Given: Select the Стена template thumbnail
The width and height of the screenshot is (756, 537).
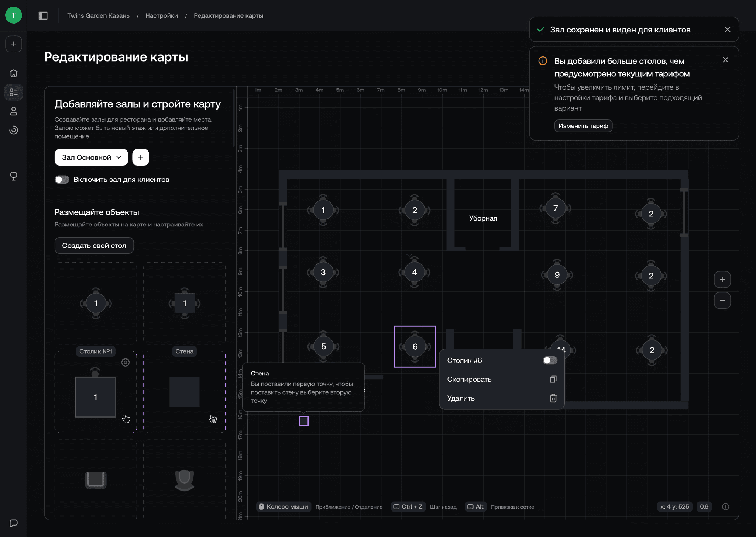Looking at the screenshot, I should point(184,392).
